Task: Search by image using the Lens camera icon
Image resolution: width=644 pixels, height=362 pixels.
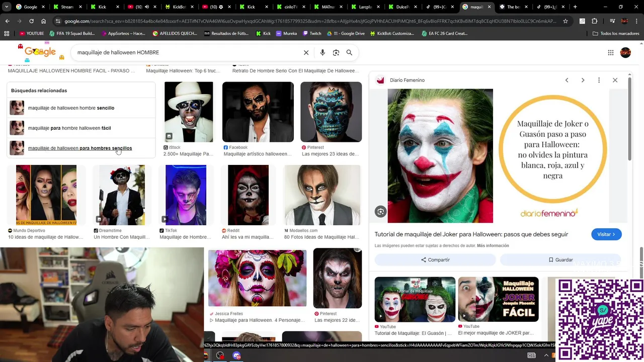Action: click(336, 52)
